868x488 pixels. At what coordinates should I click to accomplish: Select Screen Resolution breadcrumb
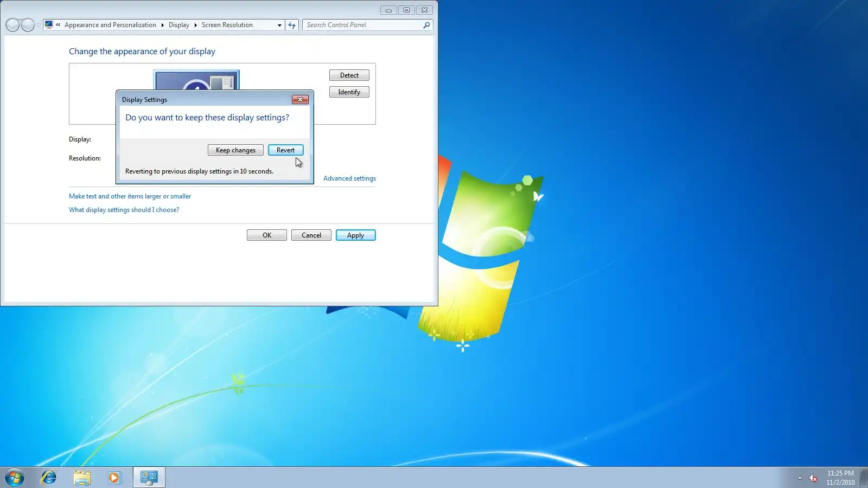[227, 25]
